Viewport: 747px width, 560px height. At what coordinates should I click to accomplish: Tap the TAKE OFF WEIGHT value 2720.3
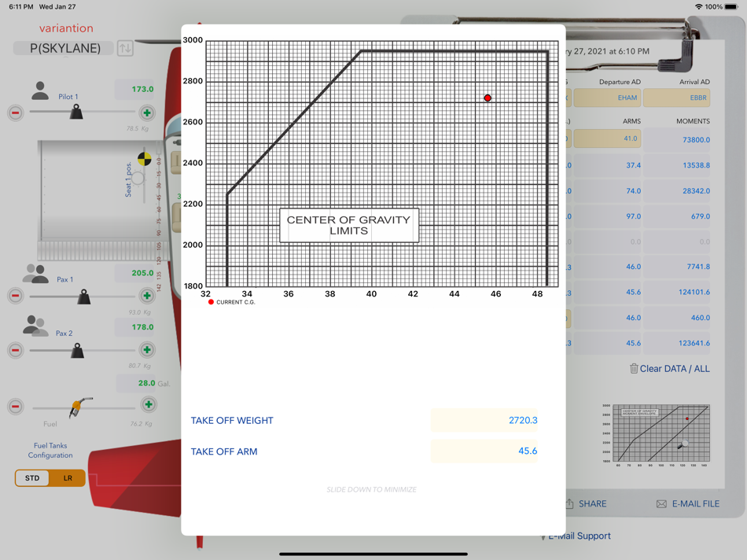[484, 420]
